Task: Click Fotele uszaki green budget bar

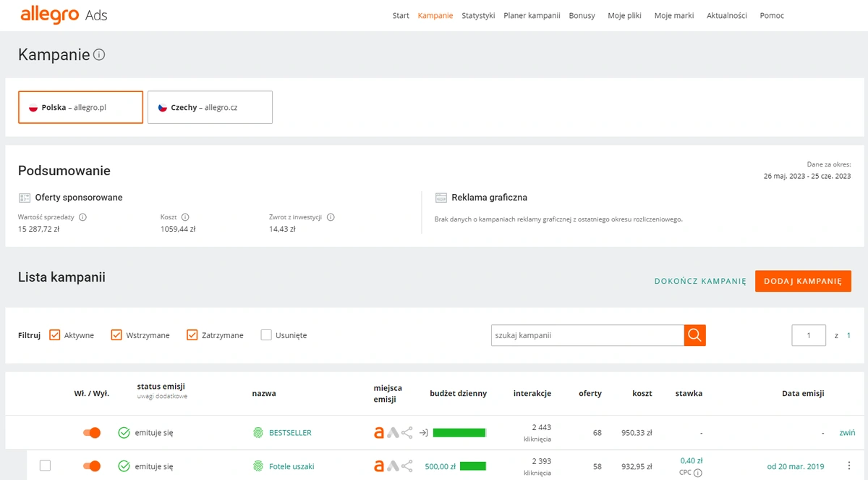Action: [x=472, y=466]
